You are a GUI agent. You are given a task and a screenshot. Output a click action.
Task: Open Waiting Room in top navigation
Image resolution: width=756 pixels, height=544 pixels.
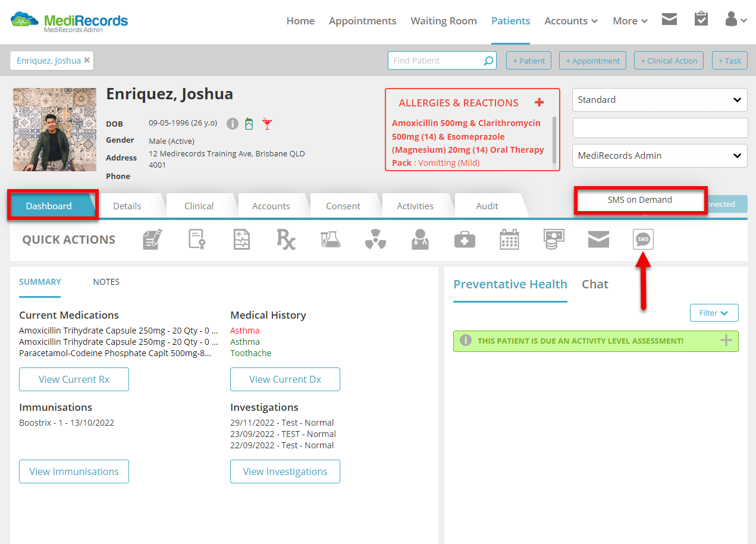444,21
